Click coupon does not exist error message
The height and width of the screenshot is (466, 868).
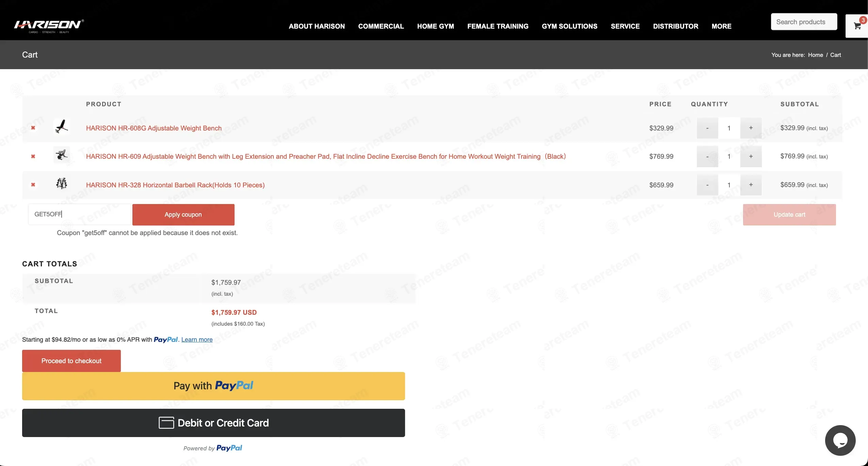click(147, 233)
